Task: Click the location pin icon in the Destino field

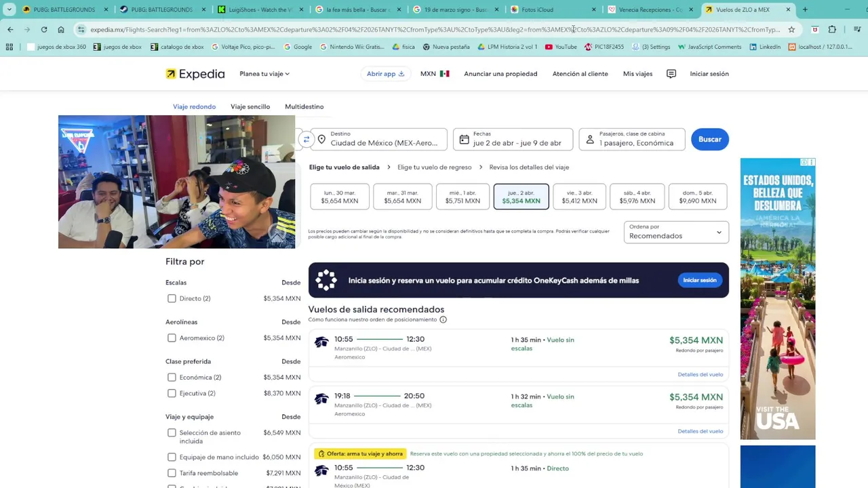Action: coord(321,139)
